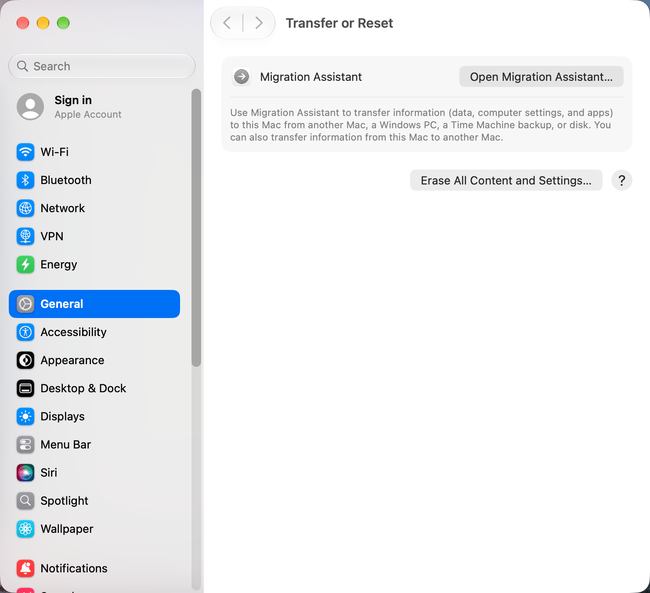Focus the Search field
This screenshot has width=650, height=593.
102,66
